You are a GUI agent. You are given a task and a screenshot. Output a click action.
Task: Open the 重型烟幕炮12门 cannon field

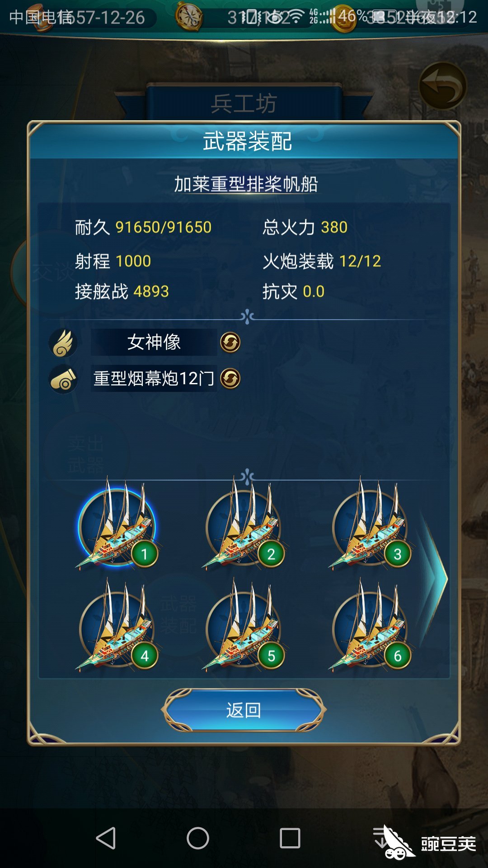click(x=154, y=378)
